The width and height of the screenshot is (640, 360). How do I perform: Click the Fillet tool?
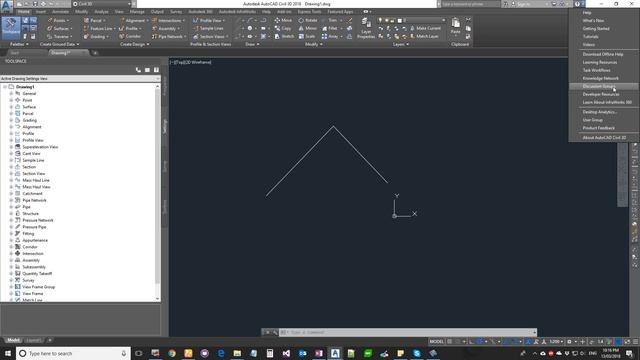click(x=331, y=28)
